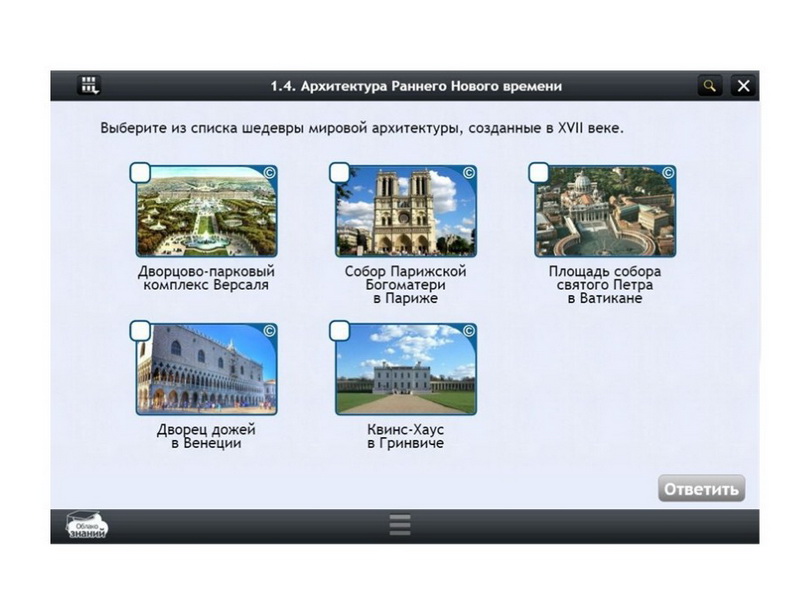Choose the Queen's House photo thumbnail
The image size is (800, 600).
tap(406, 372)
